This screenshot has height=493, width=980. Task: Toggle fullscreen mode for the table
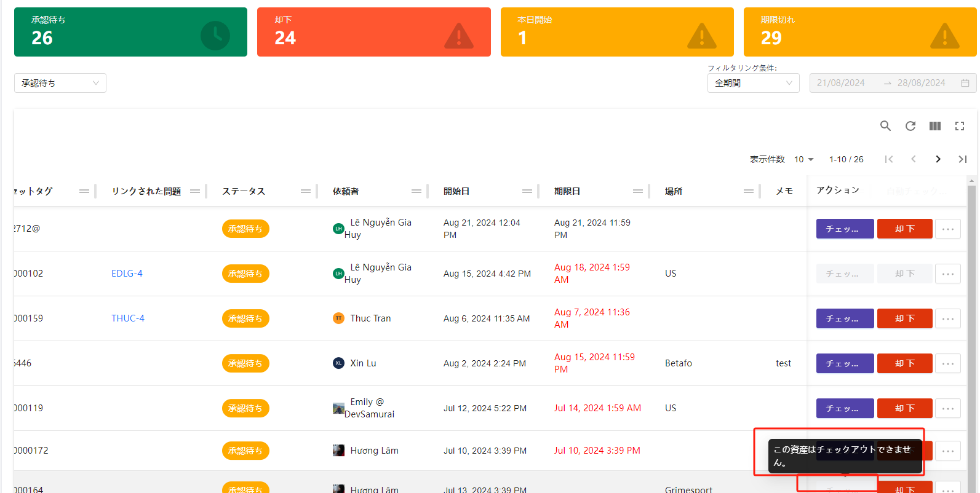960,126
